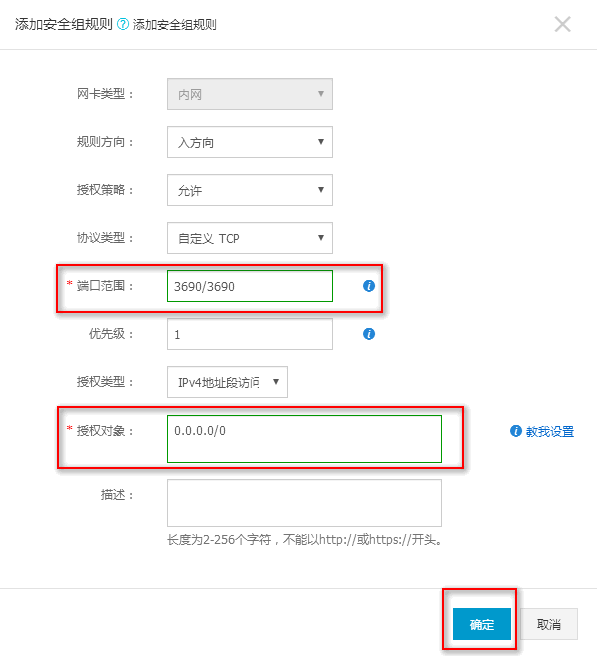This screenshot has width=597, height=656.
Task: Click into the empty 描述 text area
Action: pyautogui.click(x=304, y=503)
